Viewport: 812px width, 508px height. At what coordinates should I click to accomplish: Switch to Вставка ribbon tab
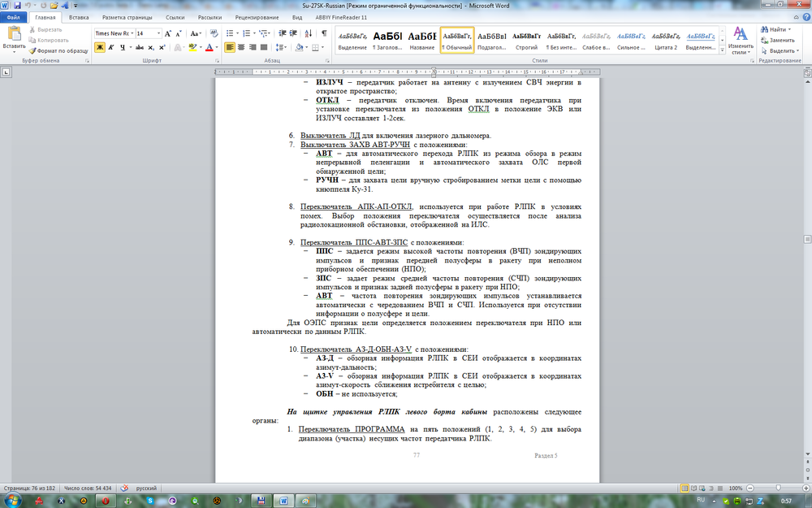(x=79, y=17)
